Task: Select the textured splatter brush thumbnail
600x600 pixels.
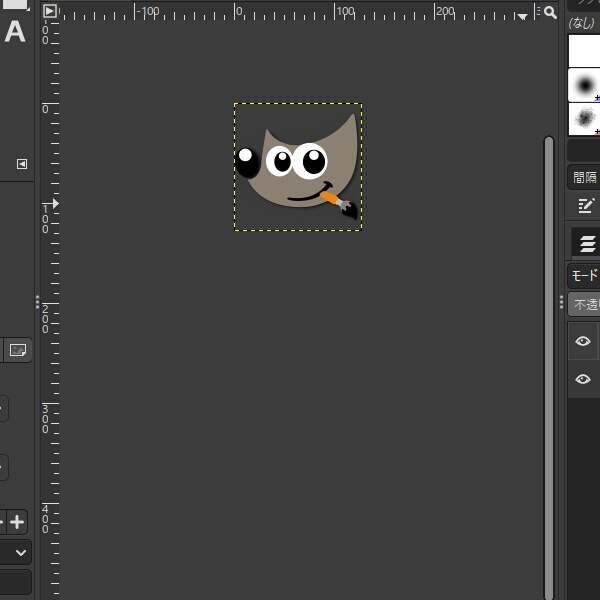Action: [584, 119]
